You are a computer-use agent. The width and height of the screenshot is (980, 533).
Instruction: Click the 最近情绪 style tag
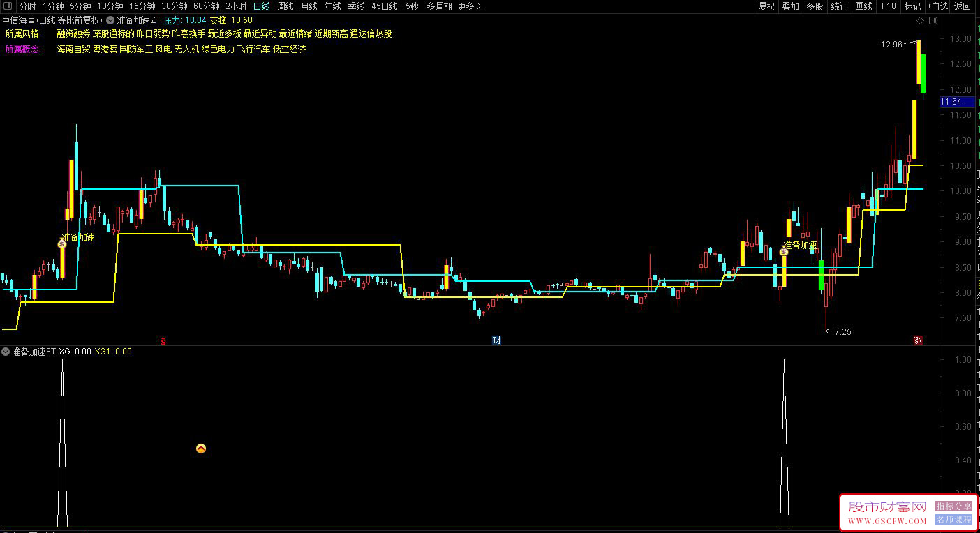tap(295, 33)
